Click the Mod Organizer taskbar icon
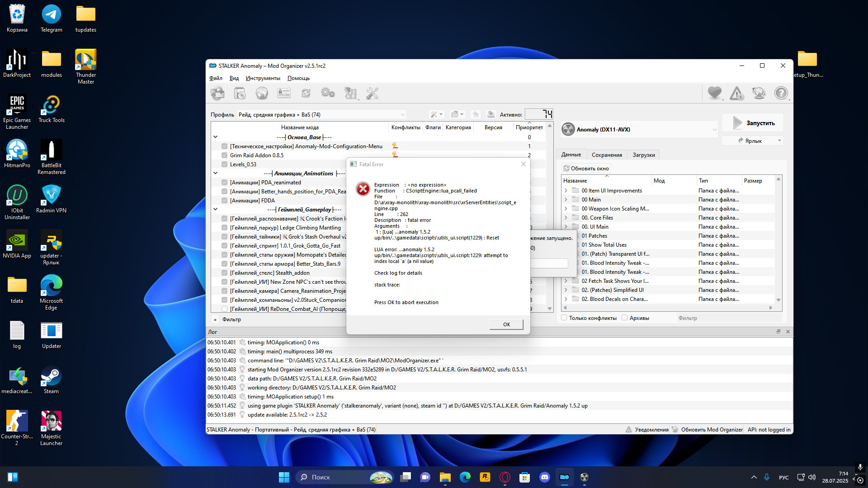This screenshot has width=868, height=488. pos(565,477)
